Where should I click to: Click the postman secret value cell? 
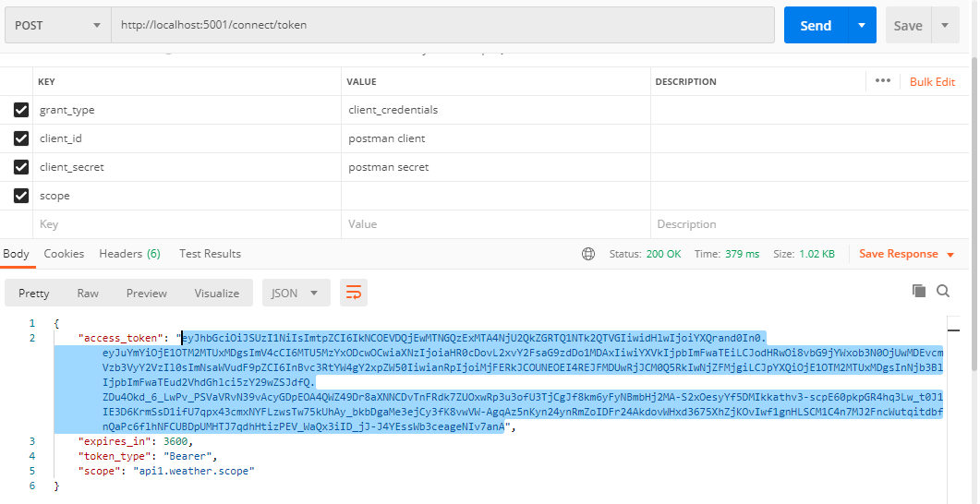496,167
